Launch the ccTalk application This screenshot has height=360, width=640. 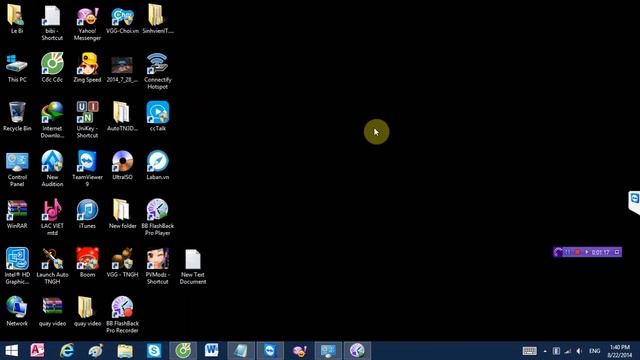pyautogui.click(x=158, y=116)
